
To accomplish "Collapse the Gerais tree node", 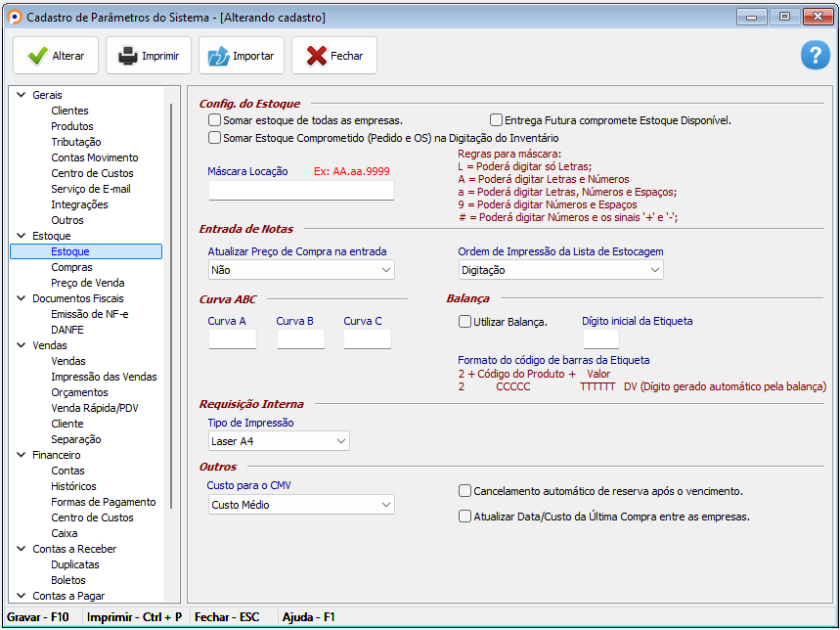I will (20, 95).
